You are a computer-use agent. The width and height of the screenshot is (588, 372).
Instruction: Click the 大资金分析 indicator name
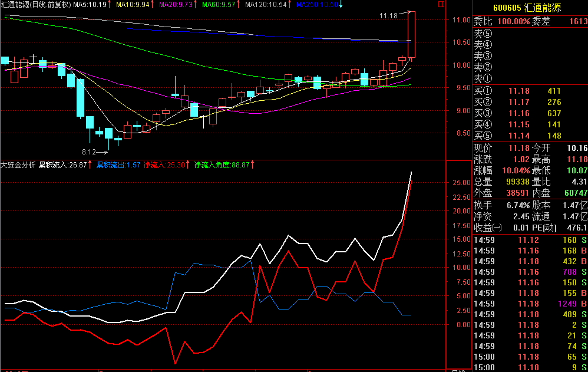point(18,165)
